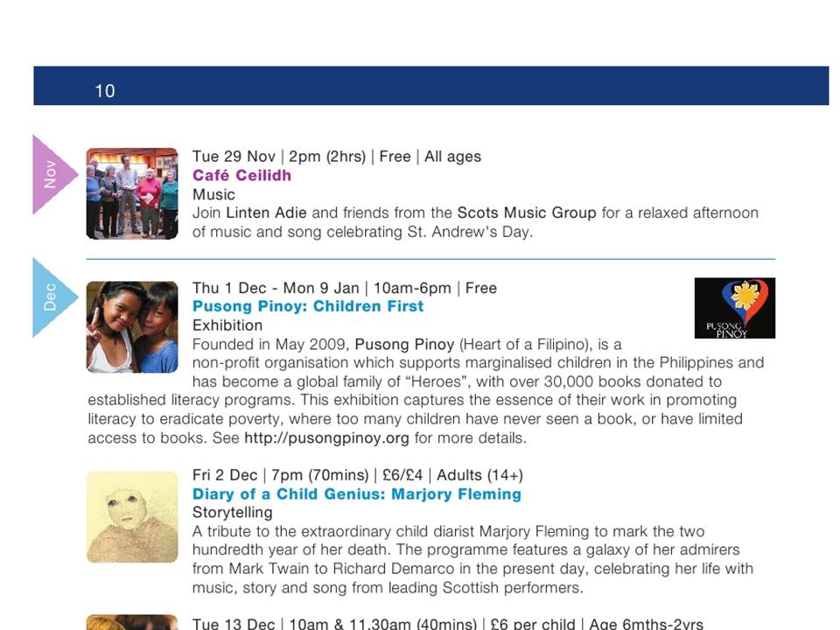This screenshot has width=840, height=630.
Task: Open the Café Ceilidh group photo
Action: click(132, 193)
